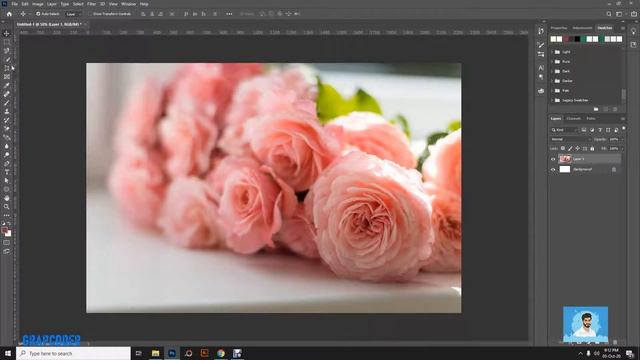Select the Horizontal Type tool
Screen dimensions: 640x360
[x=7, y=172]
